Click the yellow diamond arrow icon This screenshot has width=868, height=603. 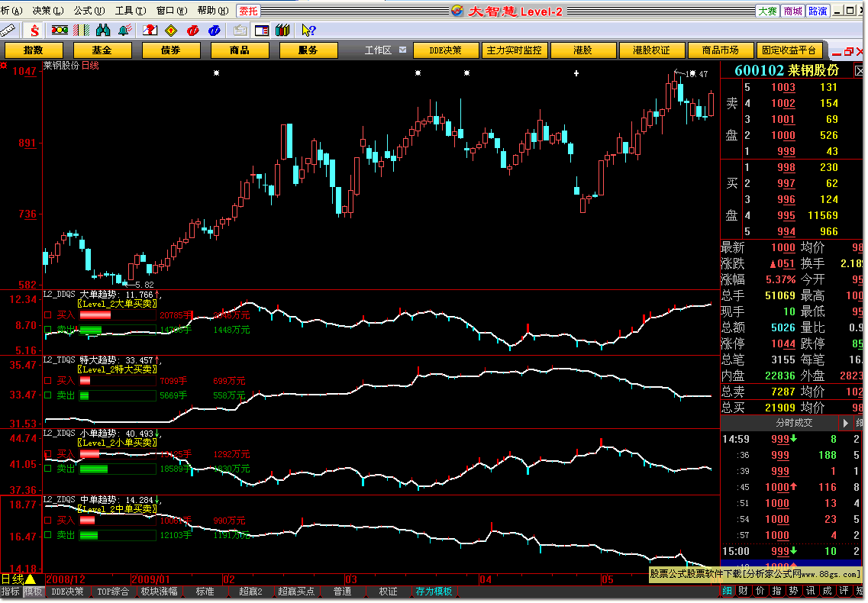click(x=172, y=31)
